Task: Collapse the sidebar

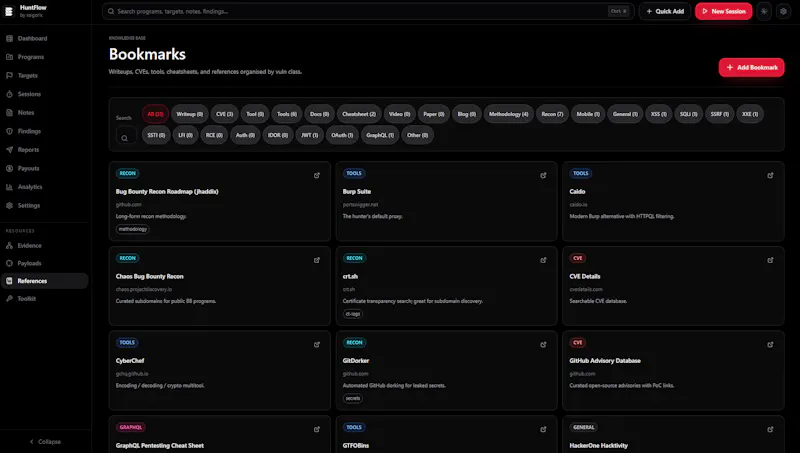Action: pos(45,442)
